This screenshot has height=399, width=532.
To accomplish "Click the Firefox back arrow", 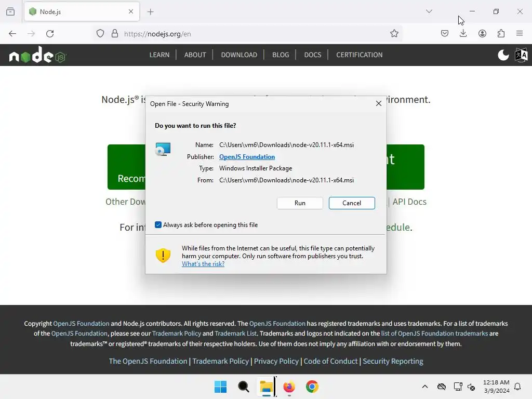I will pos(12,34).
